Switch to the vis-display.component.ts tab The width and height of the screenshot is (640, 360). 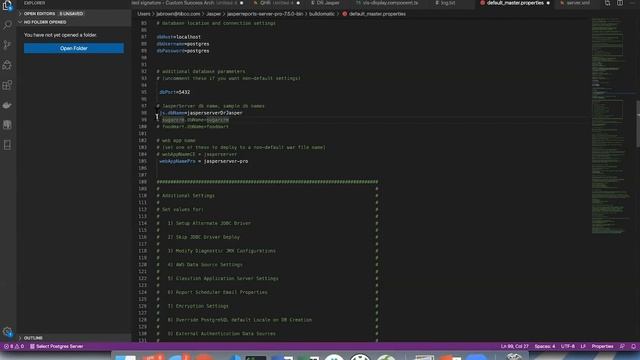(390, 3)
